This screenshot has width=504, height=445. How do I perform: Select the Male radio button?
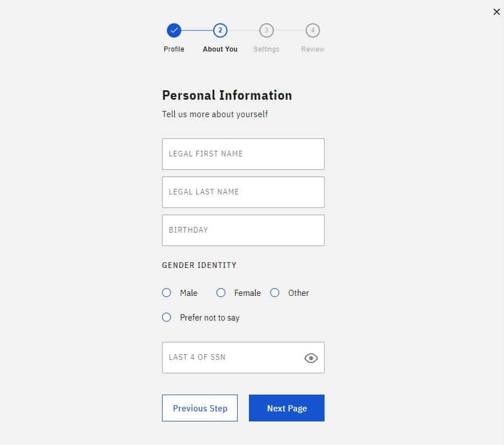[x=167, y=293]
